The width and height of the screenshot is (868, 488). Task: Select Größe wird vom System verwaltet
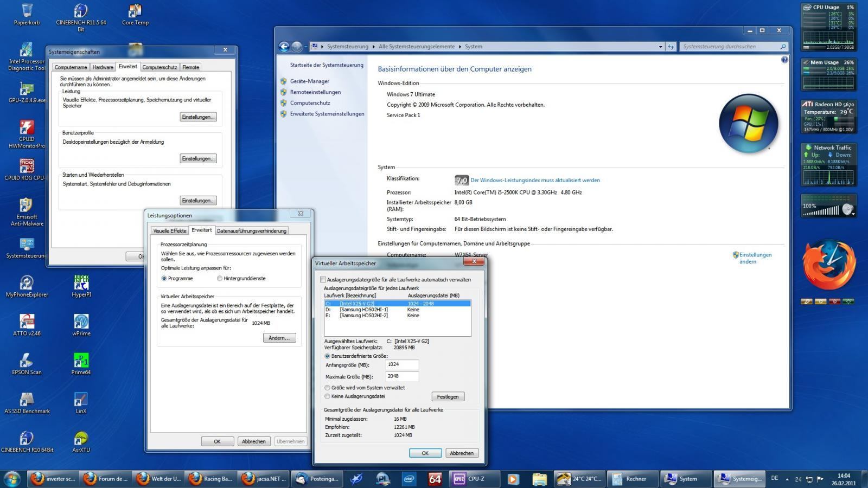click(327, 388)
